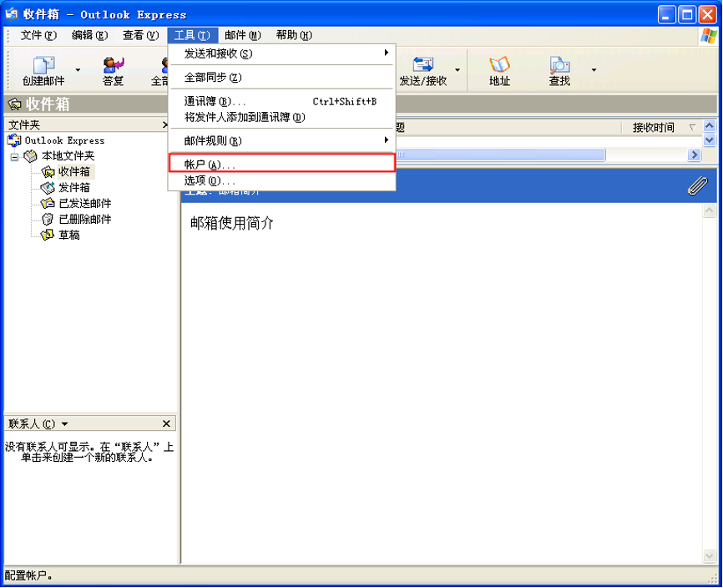
Task: Collapse the 本地文件夹 tree node
Action: pyautogui.click(x=14, y=157)
